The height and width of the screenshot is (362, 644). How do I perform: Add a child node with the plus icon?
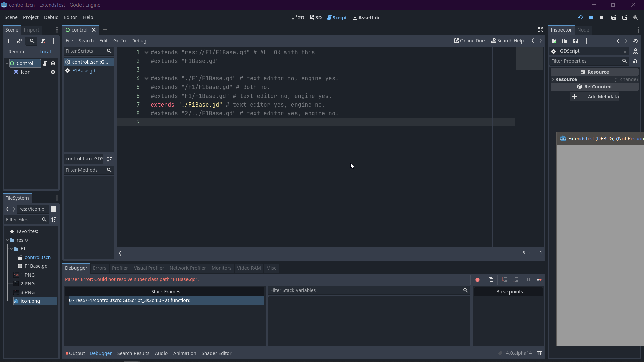coord(8,41)
